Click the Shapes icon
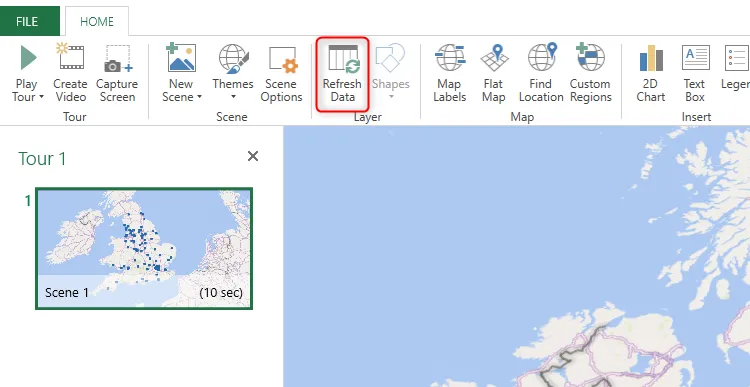The width and height of the screenshot is (750, 387). [390, 57]
